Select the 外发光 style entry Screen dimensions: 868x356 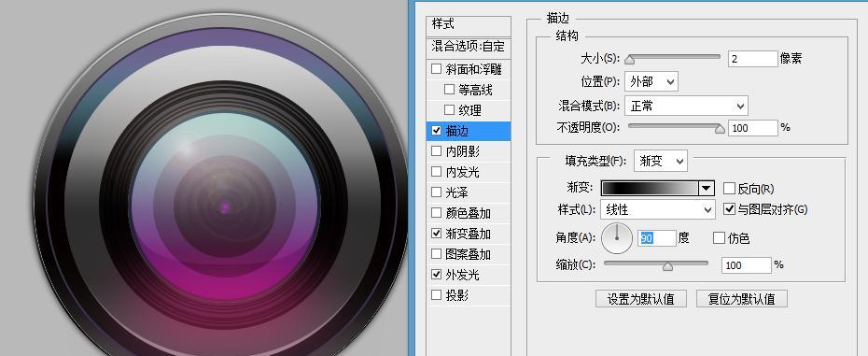tap(463, 275)
